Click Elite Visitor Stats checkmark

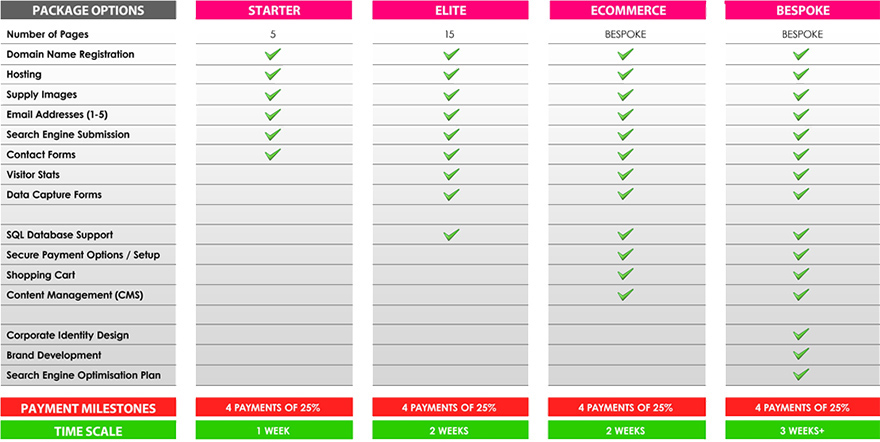[x=451, y=174]
